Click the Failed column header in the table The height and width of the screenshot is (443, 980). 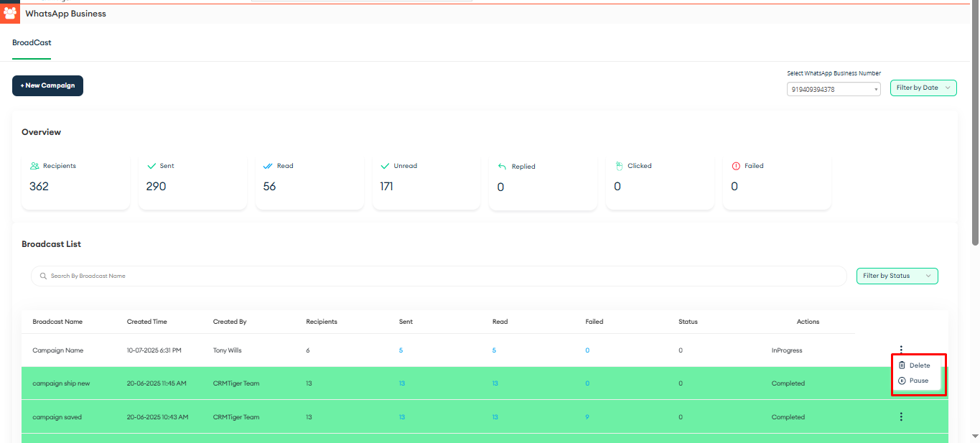click(x=594, y=322)
